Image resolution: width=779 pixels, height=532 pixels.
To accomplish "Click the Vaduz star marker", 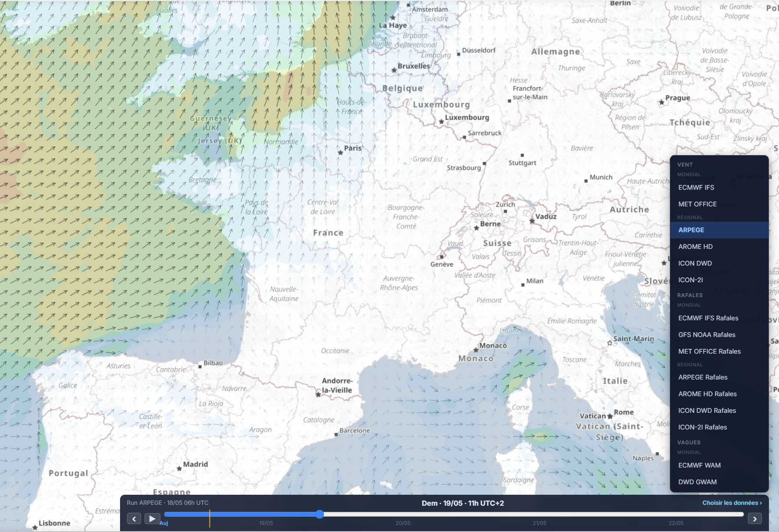I will [x=532, y=221].
